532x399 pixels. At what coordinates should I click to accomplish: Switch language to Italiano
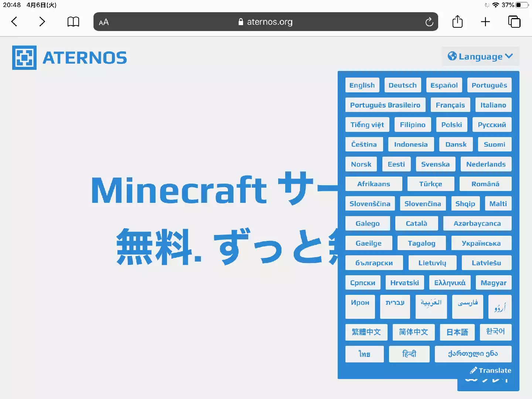point(493,105)
